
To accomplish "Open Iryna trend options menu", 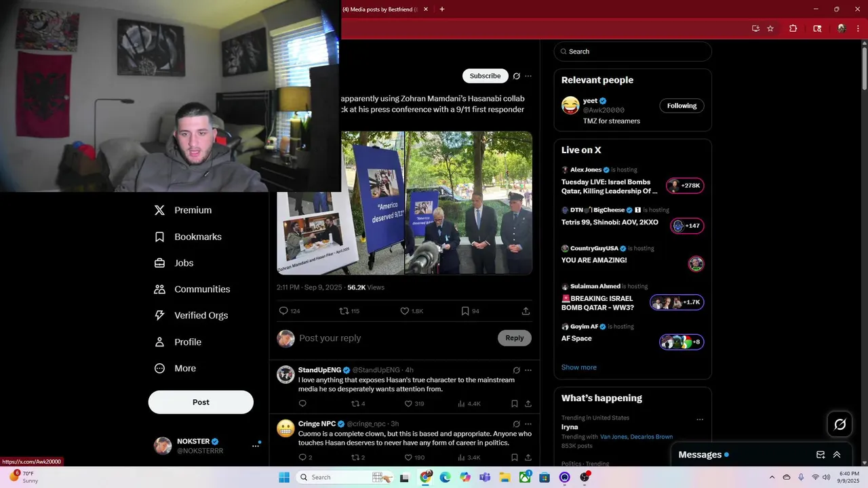I will 700,420.
